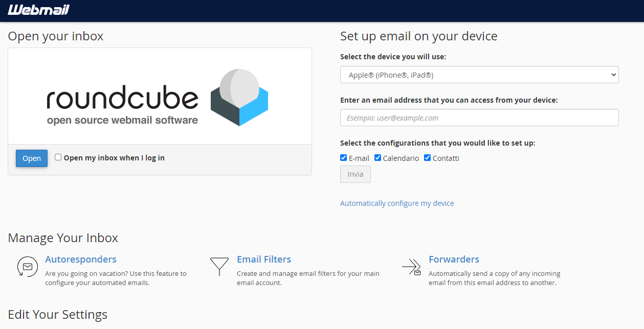Click the Manage Your Inbox heading
The image size is (644, 329).
[63, 238]
